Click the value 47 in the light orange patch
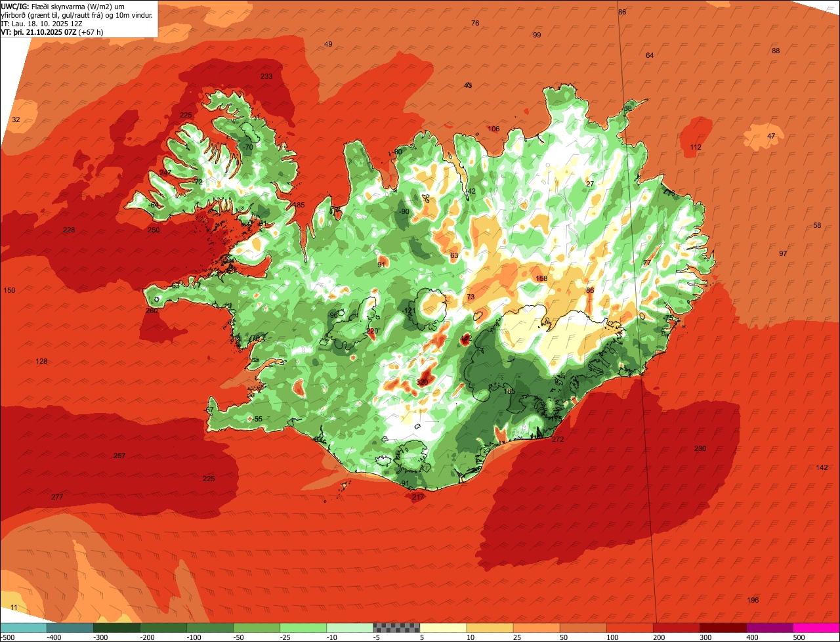The image size is (840, 642). point(771,136)
